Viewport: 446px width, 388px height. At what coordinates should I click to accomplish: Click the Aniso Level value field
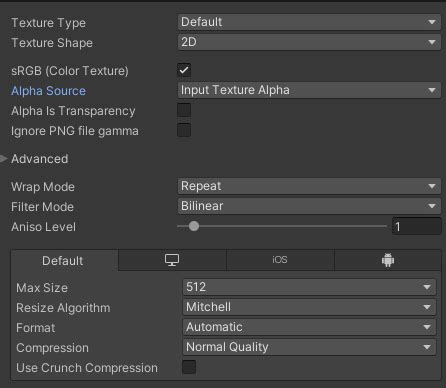tap(417, 227)
